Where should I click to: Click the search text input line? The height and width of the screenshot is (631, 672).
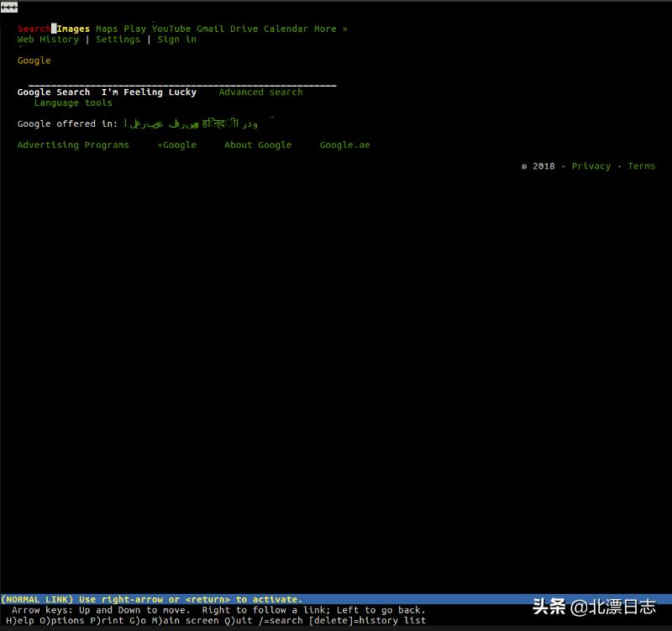click(182, 85)
